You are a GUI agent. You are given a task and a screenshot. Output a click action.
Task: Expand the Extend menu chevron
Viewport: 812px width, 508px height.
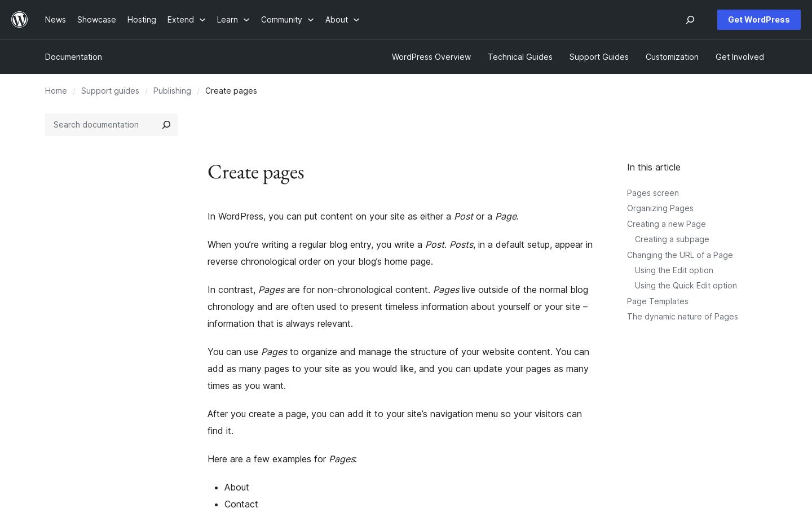pyautogui.click(x=202, y=20)
